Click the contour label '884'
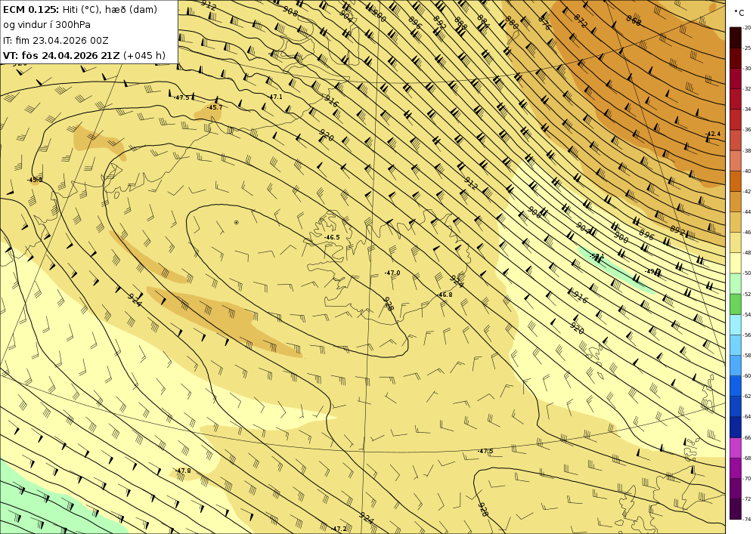 483,20
